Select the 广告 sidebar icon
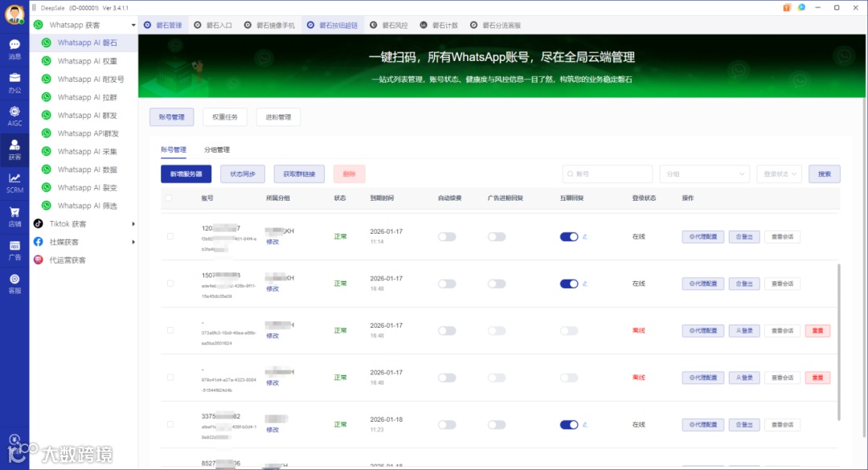The image size is (868, 470). pos(14,248)
